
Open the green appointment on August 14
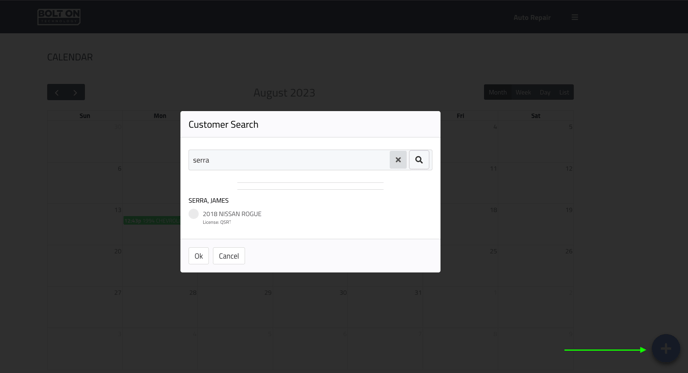[x=152, y=221]
